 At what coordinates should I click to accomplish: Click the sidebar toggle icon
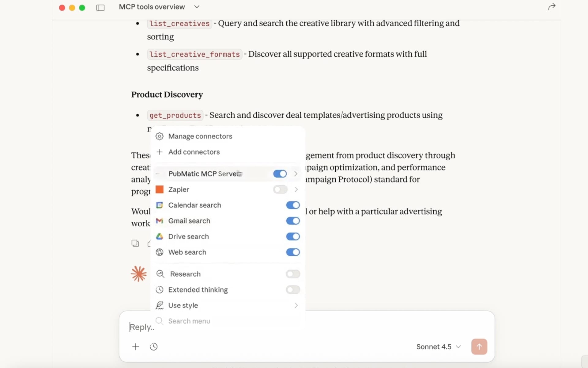pos(100,8)
